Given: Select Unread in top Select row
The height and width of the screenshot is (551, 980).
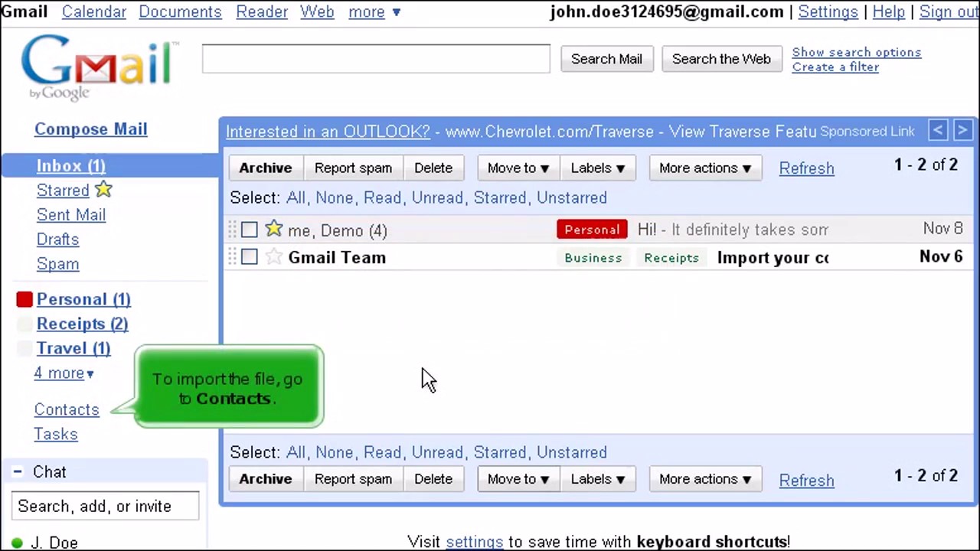Looking at the screenshot, I should (x=437, y=197).
